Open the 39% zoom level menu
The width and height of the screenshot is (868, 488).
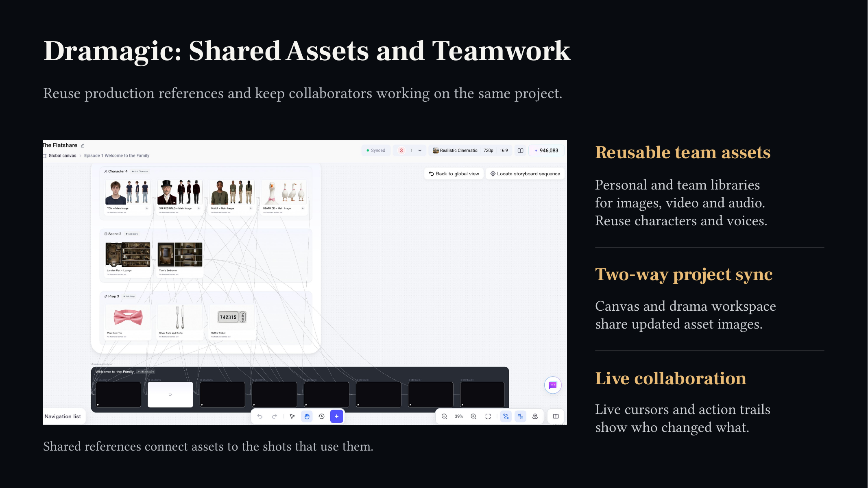pyautogui.click(x=459, y=416)
